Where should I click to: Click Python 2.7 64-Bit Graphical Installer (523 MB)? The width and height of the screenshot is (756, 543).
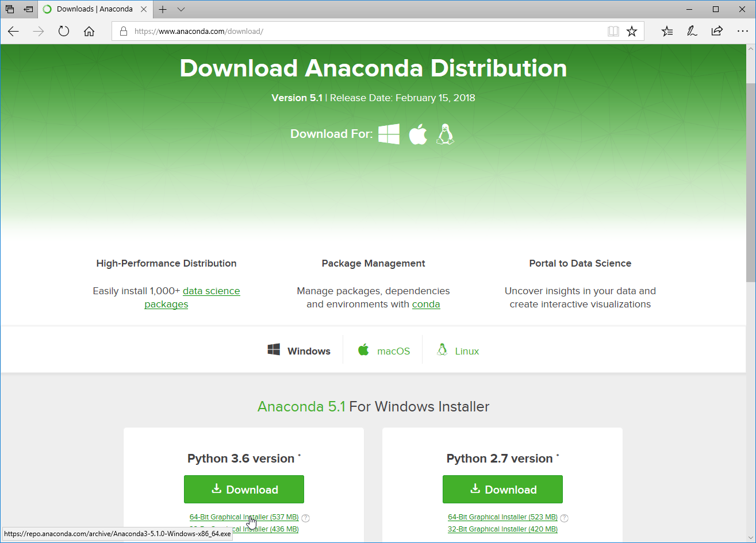coord(503,517)
